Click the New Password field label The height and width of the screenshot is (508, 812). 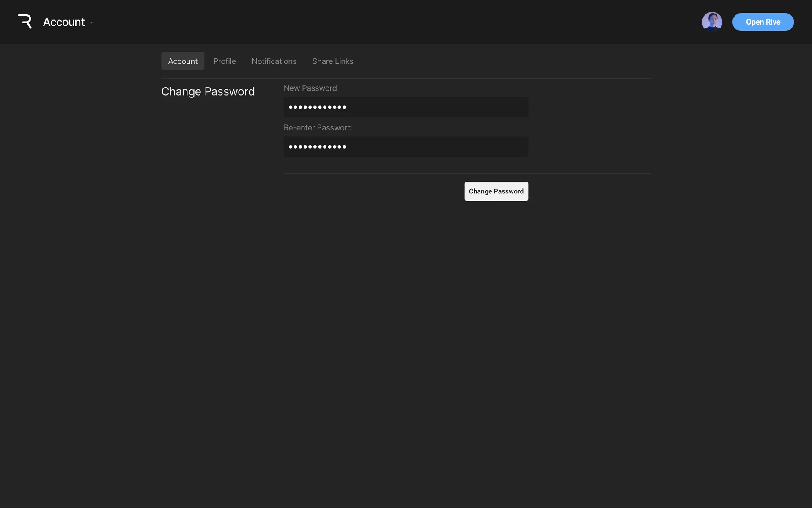point(310,88)
